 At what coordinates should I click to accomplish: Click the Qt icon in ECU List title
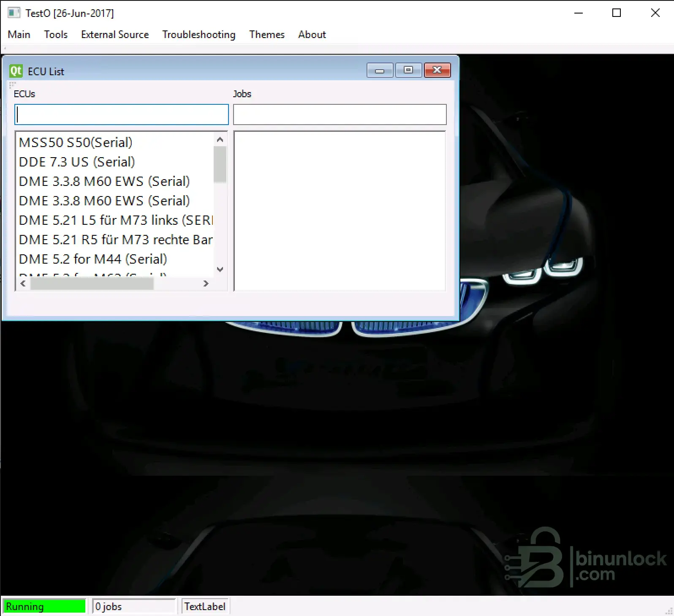(x=16, y=71)
